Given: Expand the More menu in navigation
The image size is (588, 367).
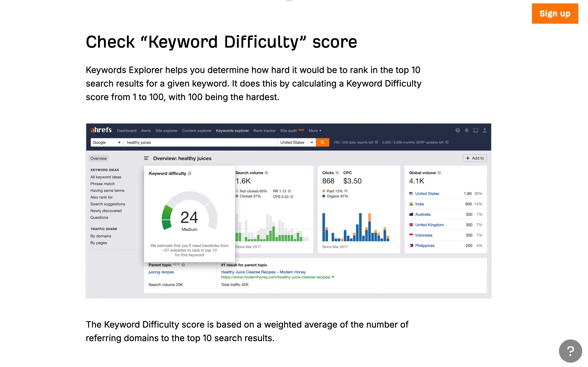Looking at the screenshot, I should [x=315, y=131].
